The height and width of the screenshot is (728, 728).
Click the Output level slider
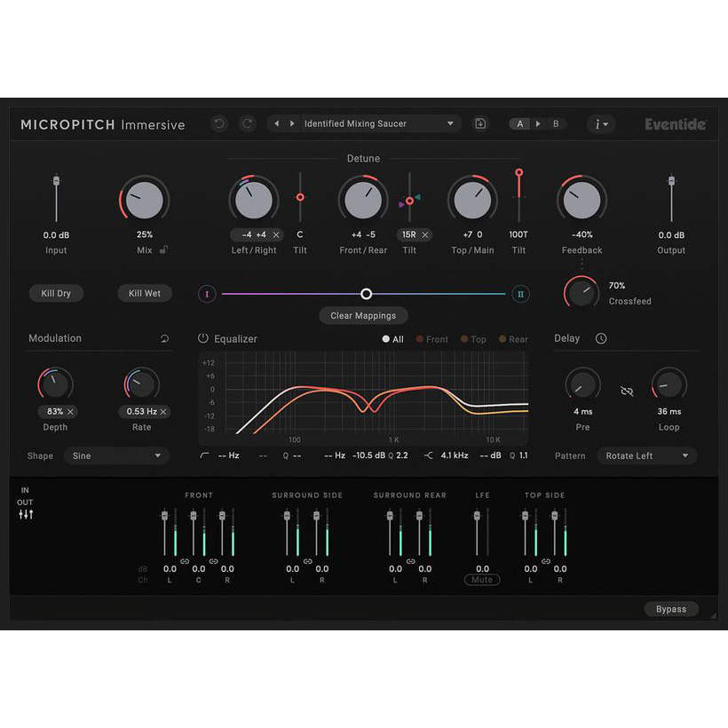671,198
